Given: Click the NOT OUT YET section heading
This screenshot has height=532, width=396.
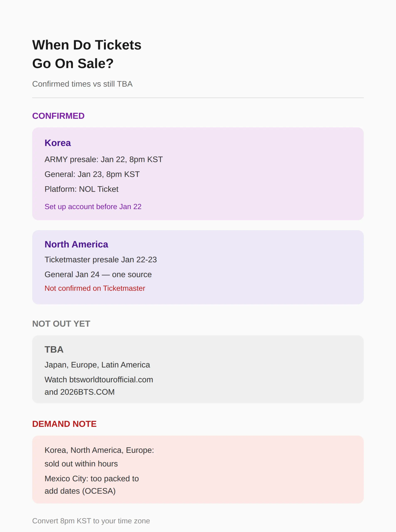Looking at the screenshot, I should [61, 324].
